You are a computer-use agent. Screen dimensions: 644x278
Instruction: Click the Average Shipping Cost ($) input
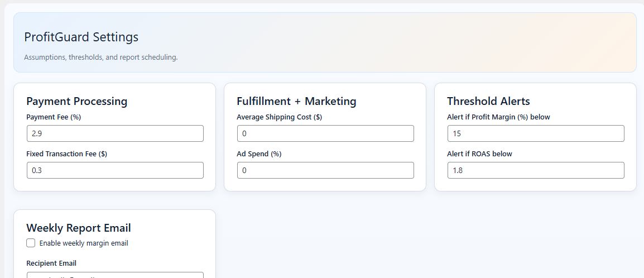(325, 133)
